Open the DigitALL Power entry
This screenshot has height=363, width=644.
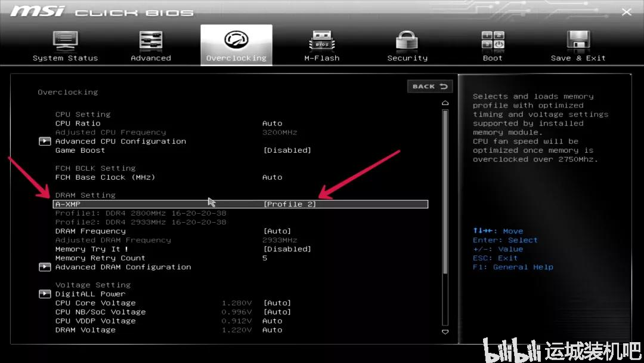click(x=91, y=294)
